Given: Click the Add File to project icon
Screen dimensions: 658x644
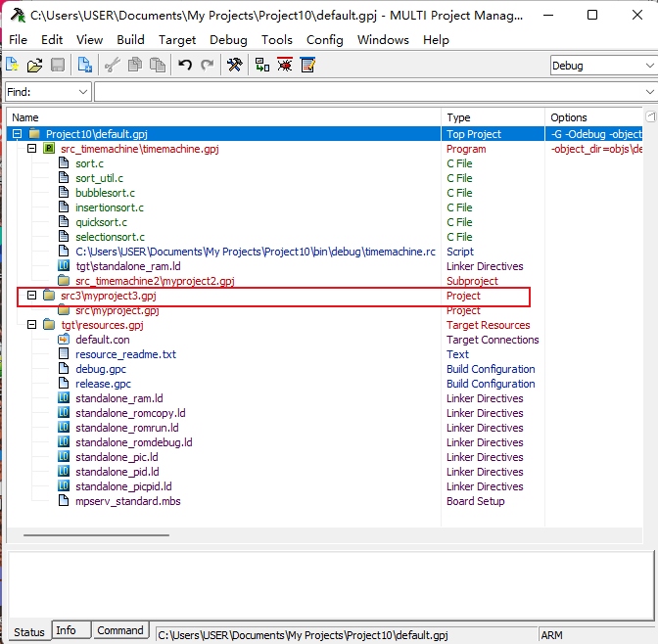Looking at the screenshot, I should coord(85,66).
